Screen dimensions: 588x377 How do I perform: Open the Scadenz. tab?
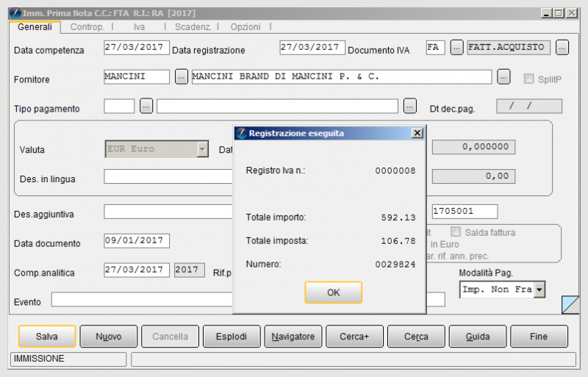click(x=193, y=27)
